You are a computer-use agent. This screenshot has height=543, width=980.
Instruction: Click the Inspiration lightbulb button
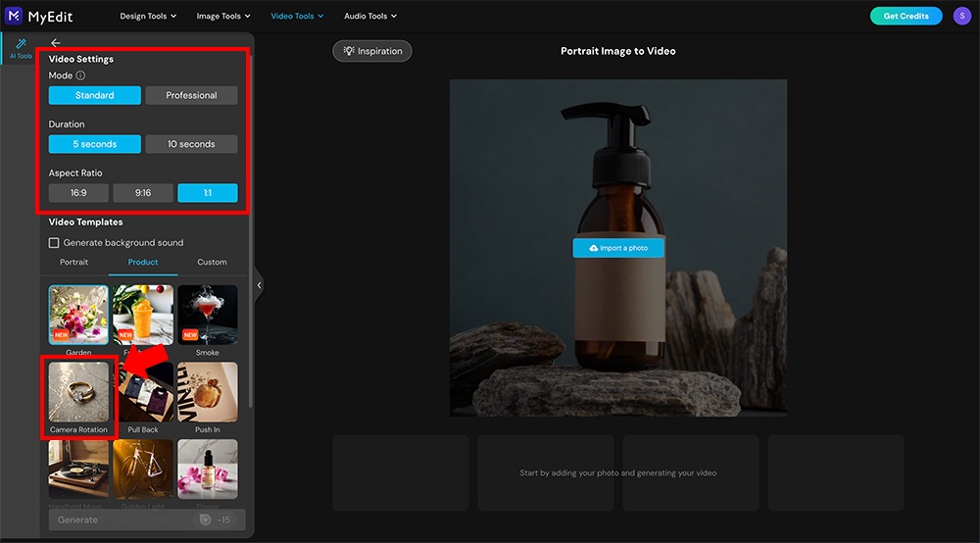pyautogui.click(x=371, y=51)
